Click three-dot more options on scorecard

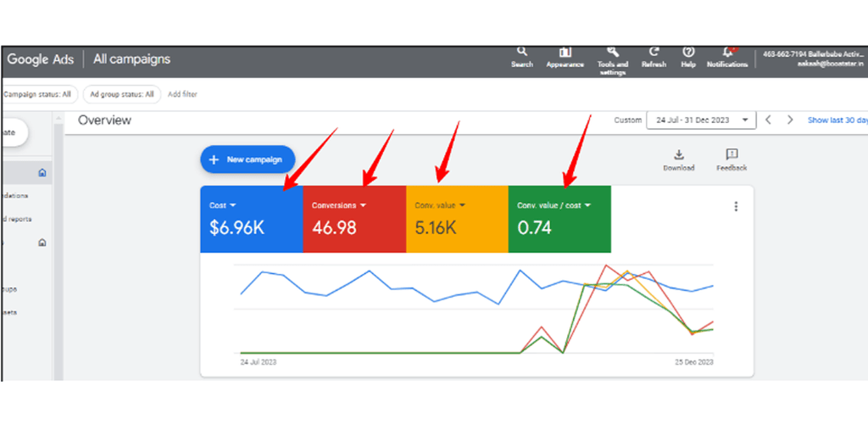tap(736, 206)
